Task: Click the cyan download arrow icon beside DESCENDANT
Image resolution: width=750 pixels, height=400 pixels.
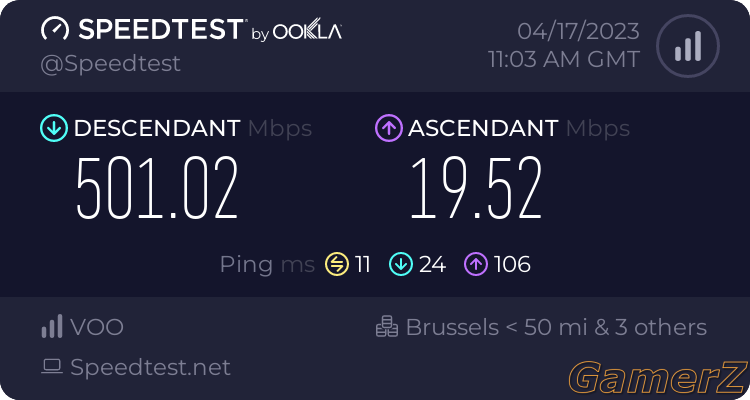Action: [x=54, y=128]
